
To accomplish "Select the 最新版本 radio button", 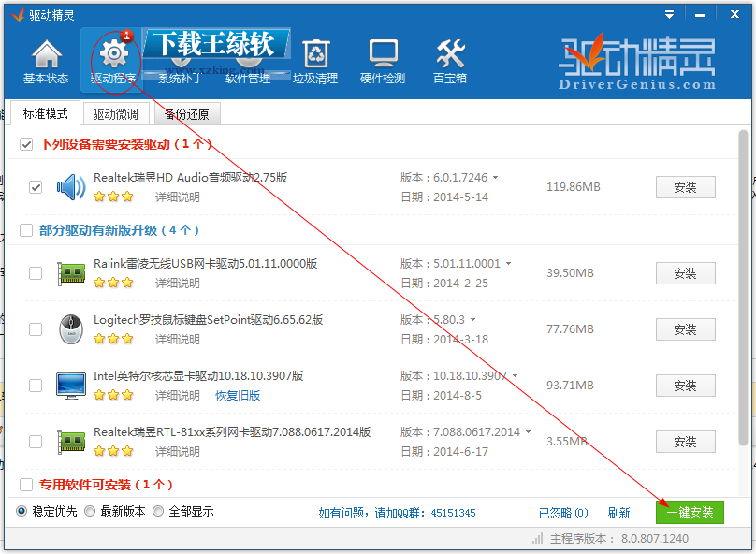I will (90, 511).
